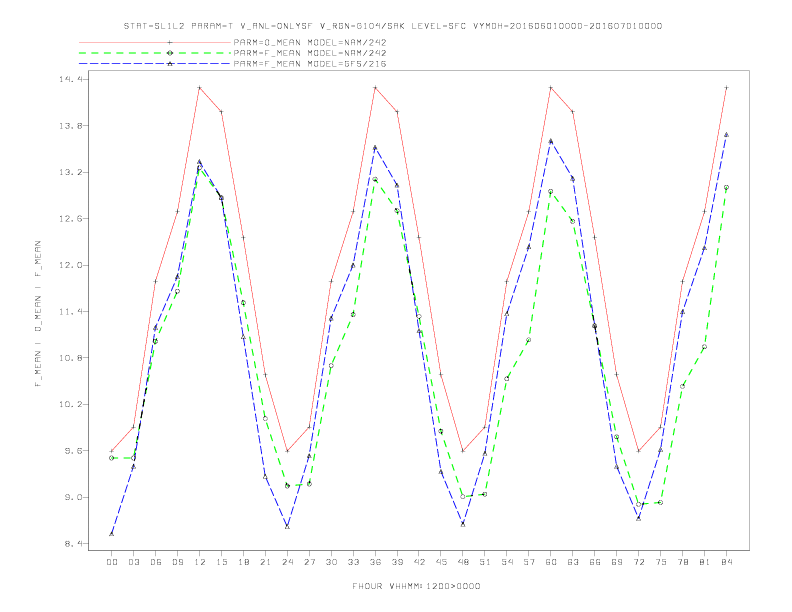Click x-axis tick label 15
Image resolution: width=792 pixels, height=612 pixels.
[x=221, y=562]
